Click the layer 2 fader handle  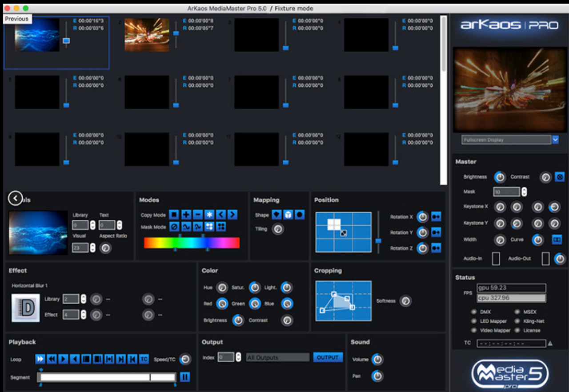(176, 33)
